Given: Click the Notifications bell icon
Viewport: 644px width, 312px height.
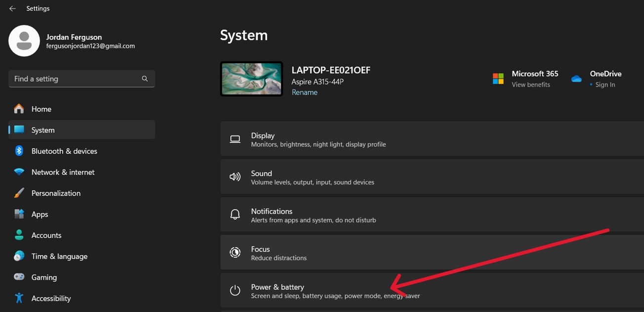Looking at the screenshot, I should [235, 215].
